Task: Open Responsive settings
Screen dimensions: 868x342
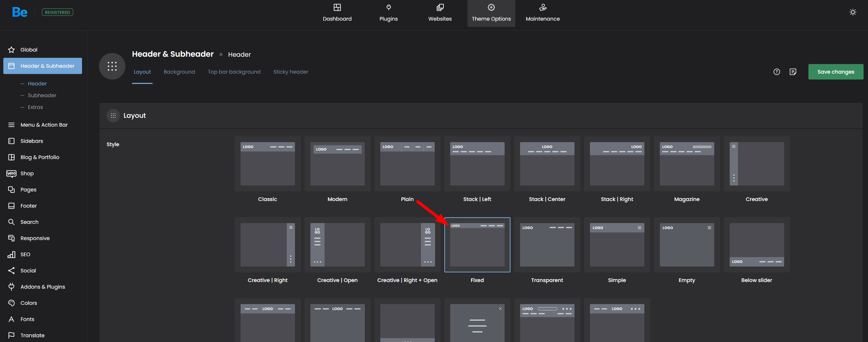Action: pyautogui.click(x=43, y=238)
